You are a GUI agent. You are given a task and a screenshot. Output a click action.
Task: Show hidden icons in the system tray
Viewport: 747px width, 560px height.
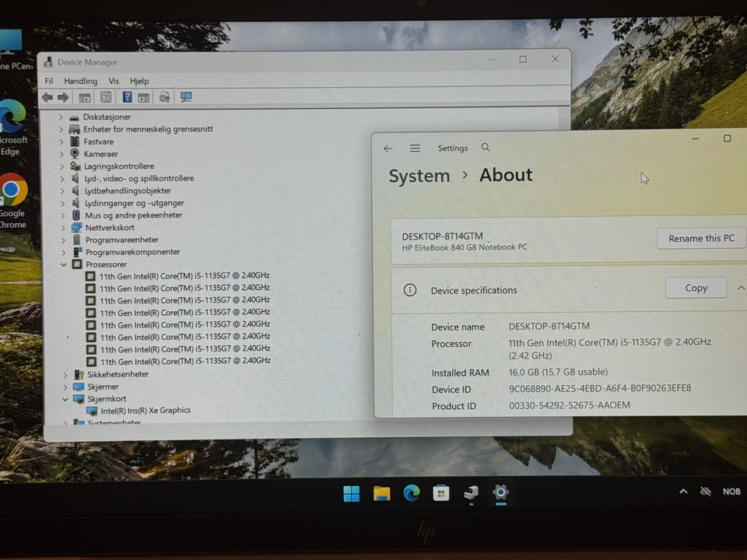pos(683,492)
